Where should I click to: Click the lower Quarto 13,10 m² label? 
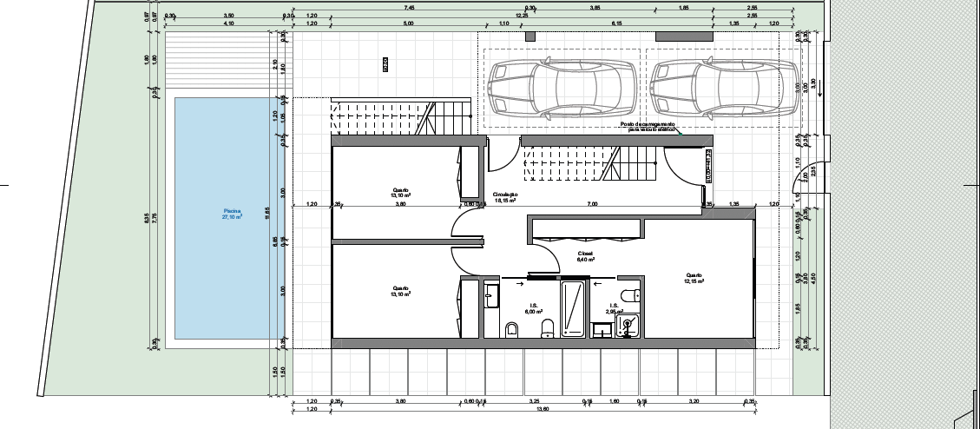point(400,291)
